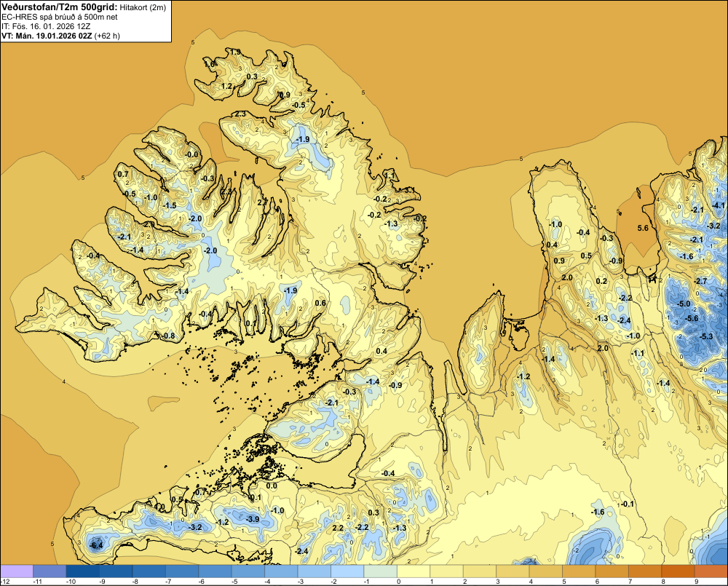Click the lavender legend swatch between -12 and -11
The image size is (728, 586).
click(x=17, y=571)
